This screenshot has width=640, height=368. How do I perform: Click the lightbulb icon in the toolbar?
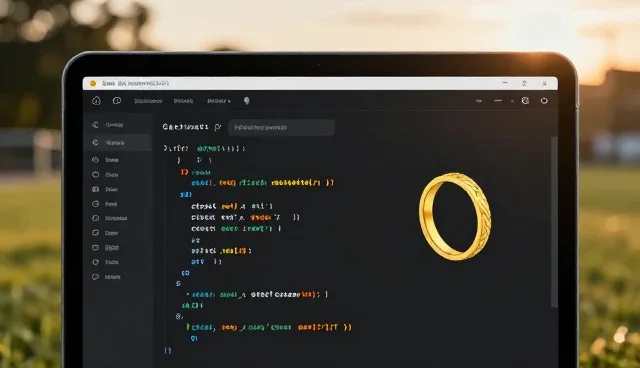[x=247, y=101]
